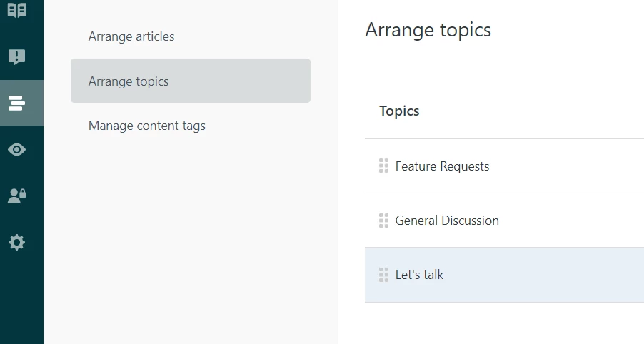Click the Topics column header
The height and width of the screenshot is (344, 644).
(399, 111)
